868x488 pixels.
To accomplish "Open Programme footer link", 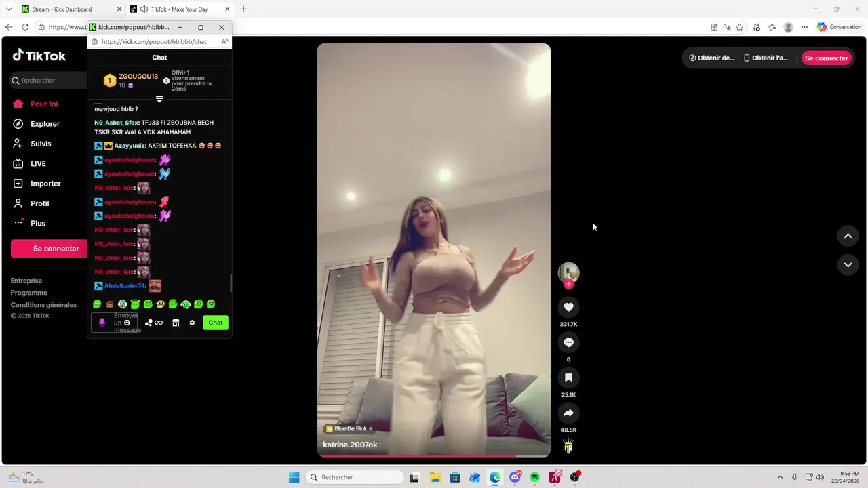I will point(29,293).
